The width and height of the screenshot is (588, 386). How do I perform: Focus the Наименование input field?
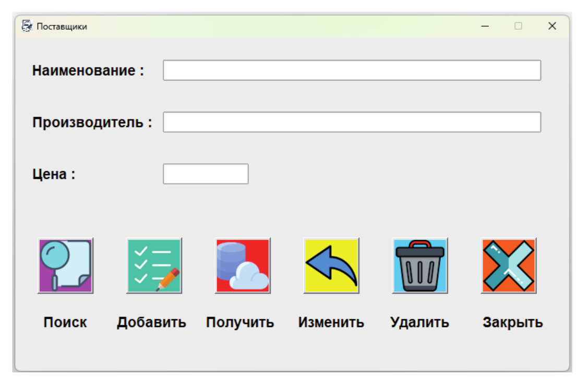click(x=352, y=71)
